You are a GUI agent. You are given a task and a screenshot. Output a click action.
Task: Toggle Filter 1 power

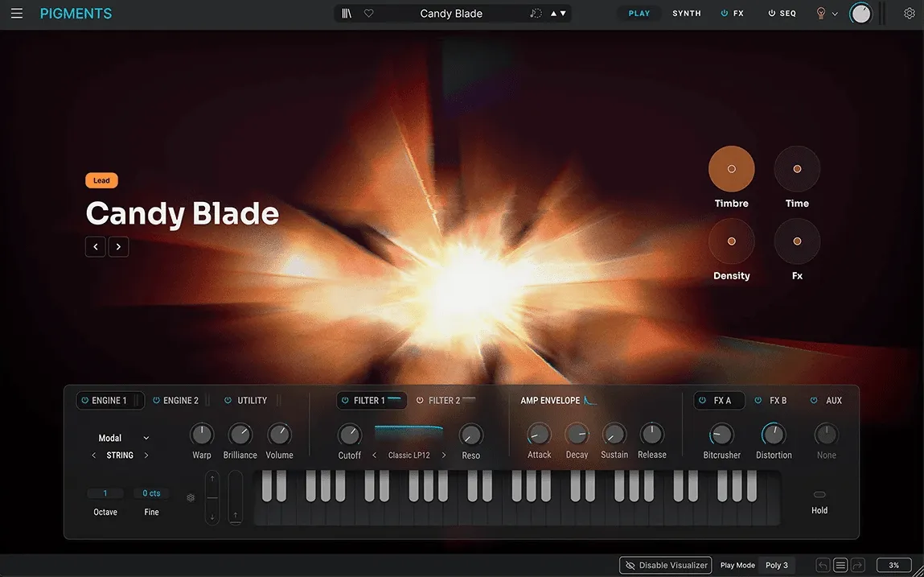tap(345, 401)
